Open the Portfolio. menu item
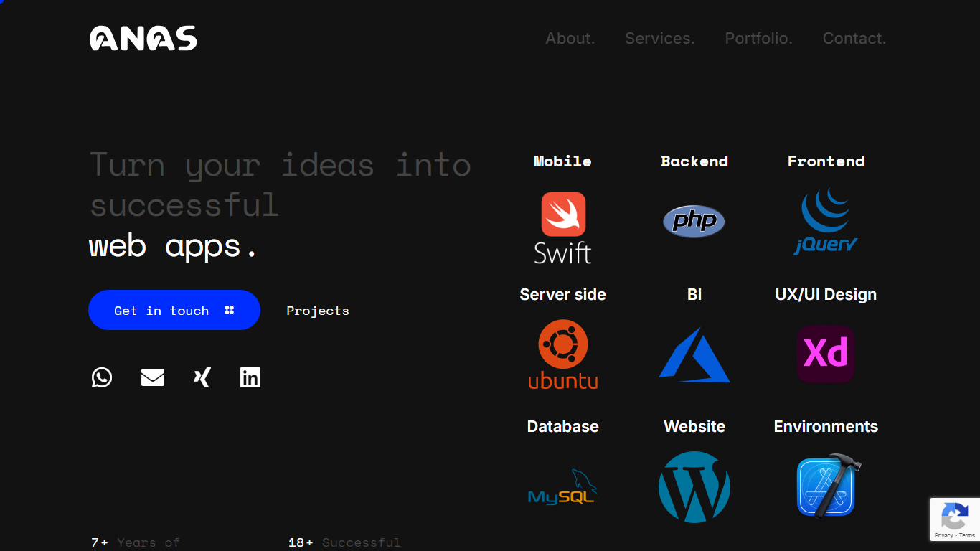The width and height of the screenshot is (980, 551). pos(759,39)
